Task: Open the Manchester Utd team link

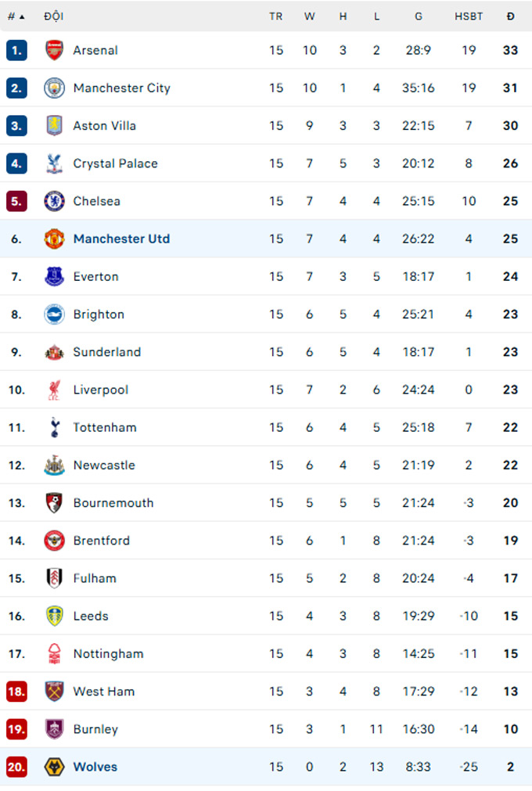Action: 121,239
